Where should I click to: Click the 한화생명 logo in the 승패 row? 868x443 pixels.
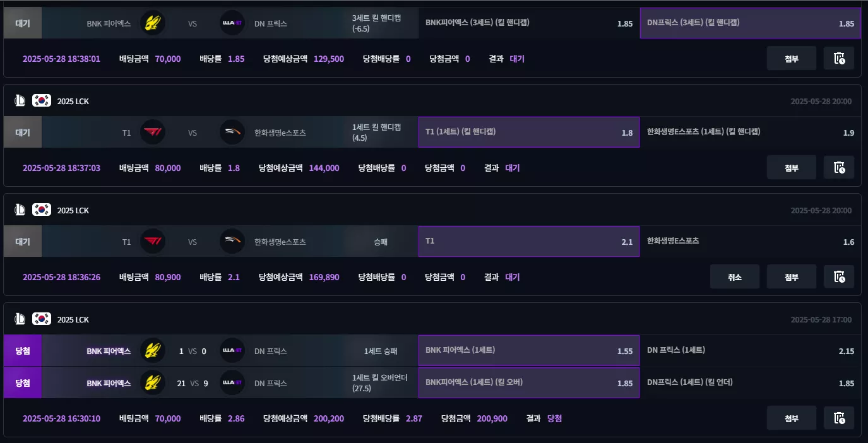(232, 242)
